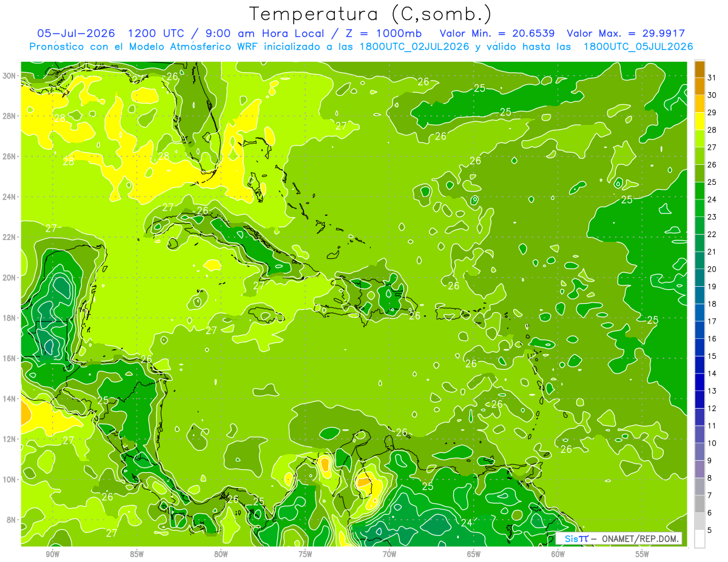
Task: Click purple color bar segment between 9 and 10
Action: (699, 452)
